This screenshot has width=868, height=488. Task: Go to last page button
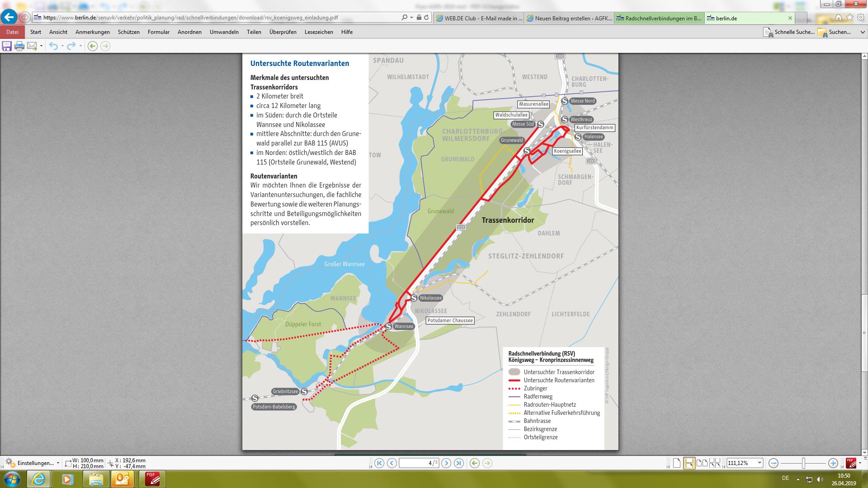click(x=459, y=463)
